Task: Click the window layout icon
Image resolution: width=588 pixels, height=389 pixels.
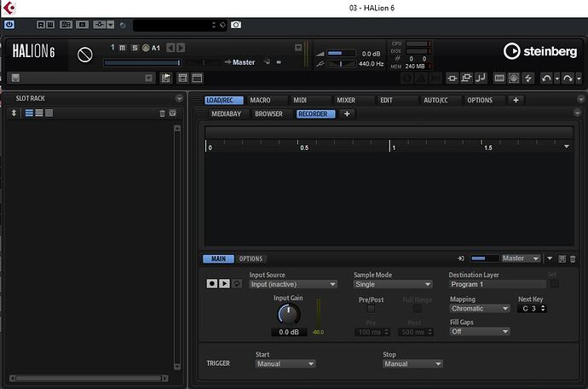Action: (197, 78)
